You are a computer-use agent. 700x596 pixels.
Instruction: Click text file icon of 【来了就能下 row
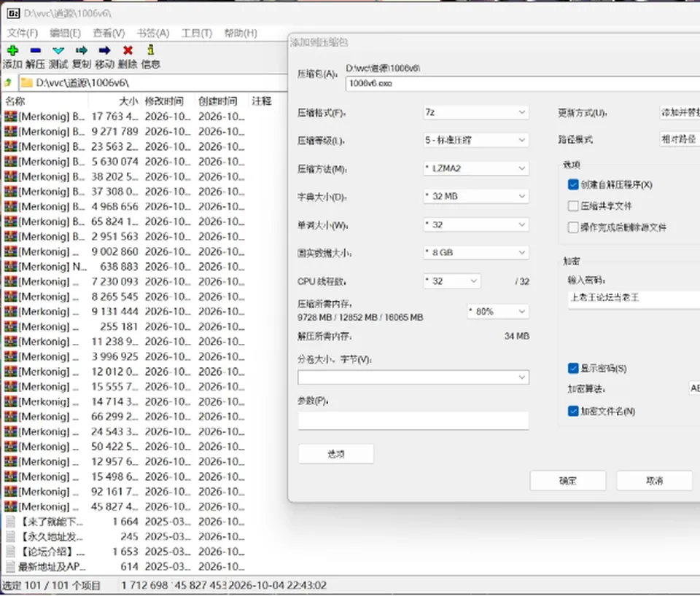pos(11,522)
